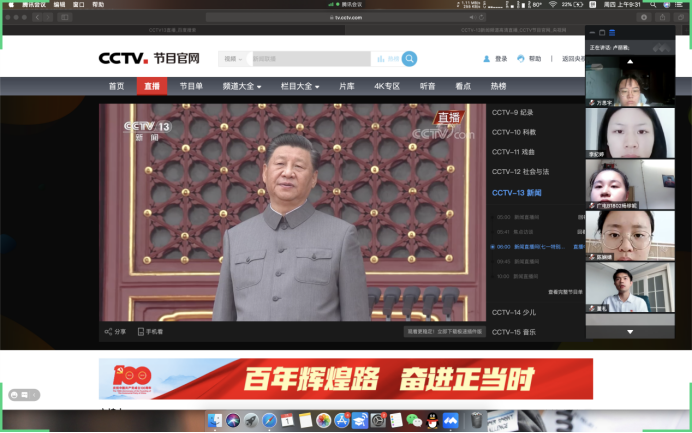The height and width of the screenshot is (433, 692).
Task: Open Safari from the Dock
Action: [269, 421]
